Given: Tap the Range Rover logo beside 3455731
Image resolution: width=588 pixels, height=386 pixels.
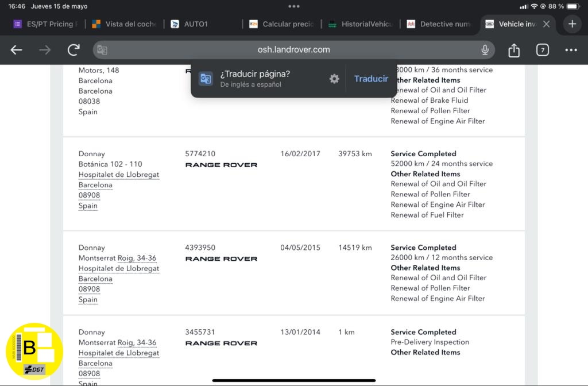Looking at the screenshot, I should (221, 343).
